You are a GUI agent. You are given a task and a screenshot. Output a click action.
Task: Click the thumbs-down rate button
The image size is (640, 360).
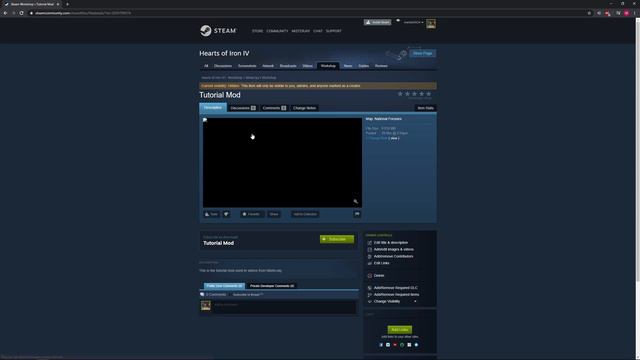tap(226, 214)
